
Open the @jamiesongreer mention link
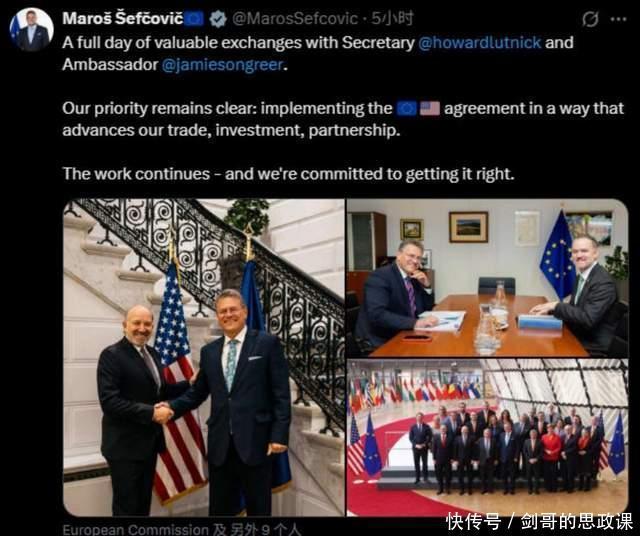click(222, 65)
